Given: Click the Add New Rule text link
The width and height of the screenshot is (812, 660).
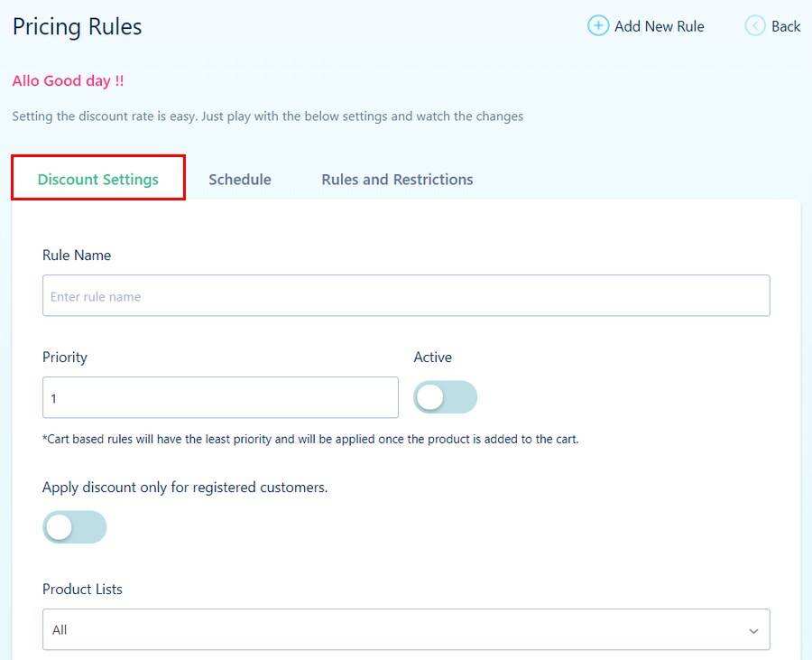Looking at the screenshot, I should click(659, 26).
